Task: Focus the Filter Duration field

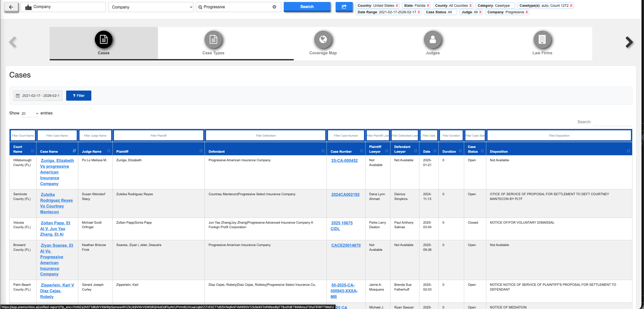Action: tap(451, 136)
